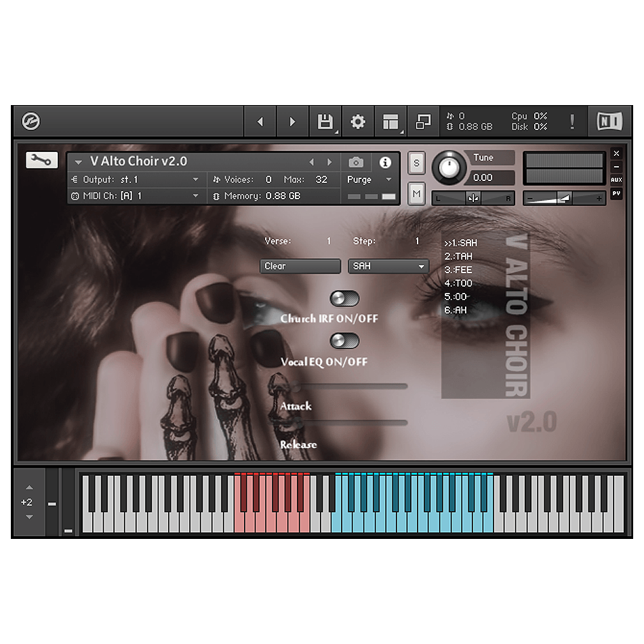The height and width of the screenshot is (644, 644).
Task: Open the workspace layout panel menu
Action: coord(390,121)
